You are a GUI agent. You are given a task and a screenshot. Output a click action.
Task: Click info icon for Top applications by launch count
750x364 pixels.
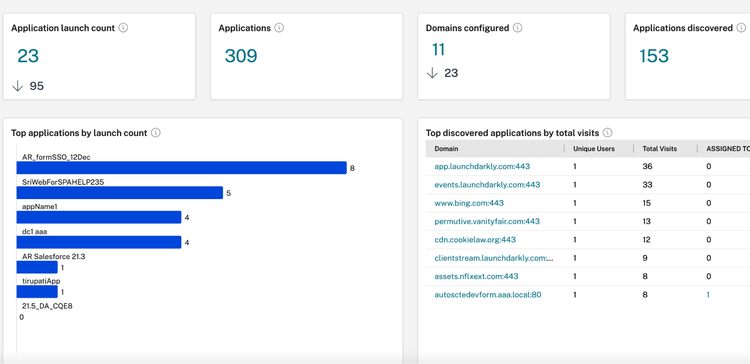[x=155, y=133]
